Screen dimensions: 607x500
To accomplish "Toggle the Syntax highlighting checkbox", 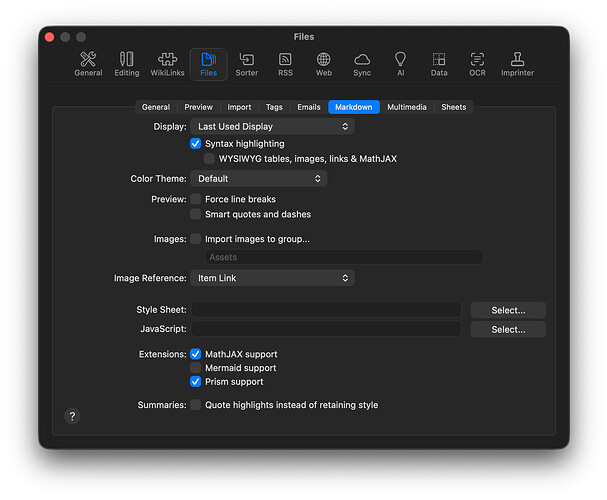I will (x=195, y=144).
